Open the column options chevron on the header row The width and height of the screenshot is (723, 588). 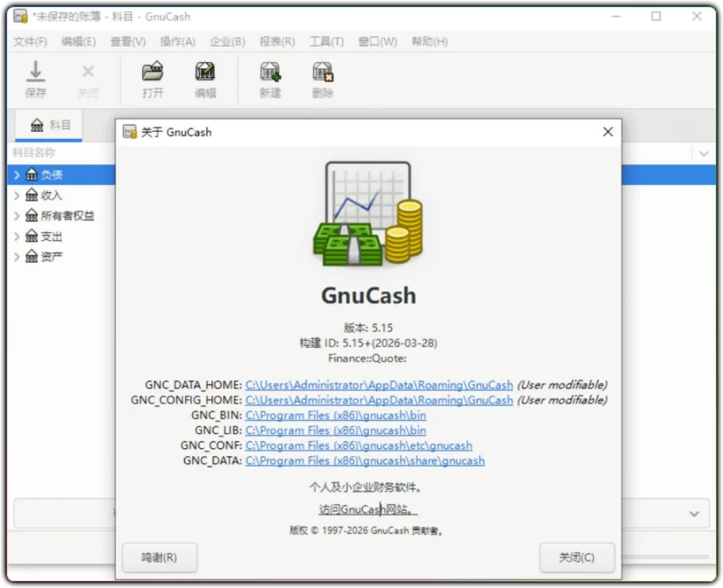703,152
